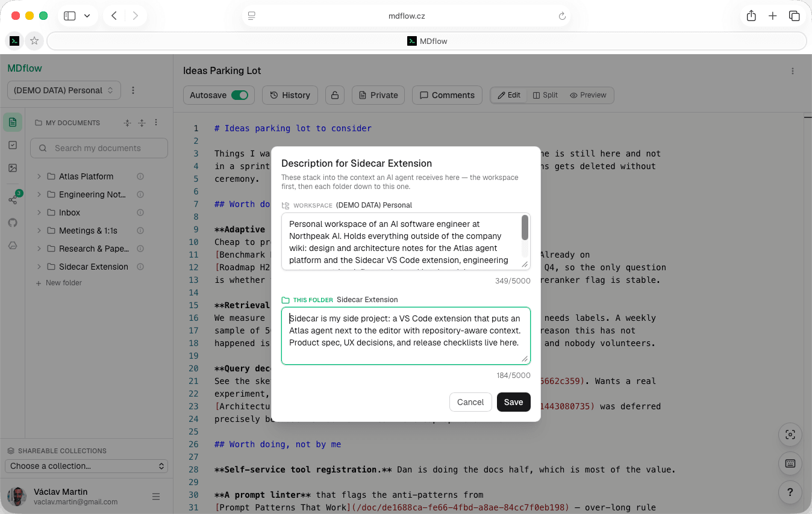Go back in Safari
The width and height of the screenshot is (812, 514).
point(114,16)
